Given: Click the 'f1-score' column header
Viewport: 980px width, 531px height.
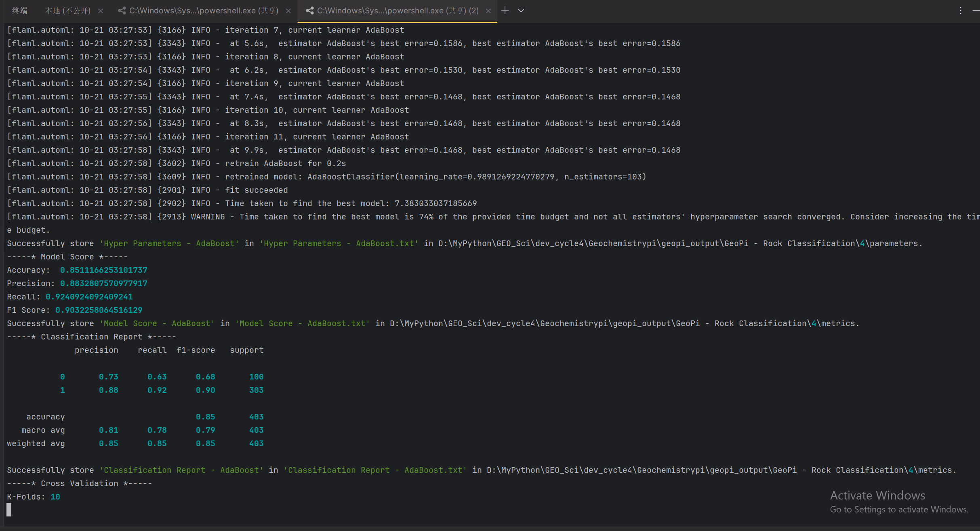Looking at the screenshot, I should tap(196, 350).
